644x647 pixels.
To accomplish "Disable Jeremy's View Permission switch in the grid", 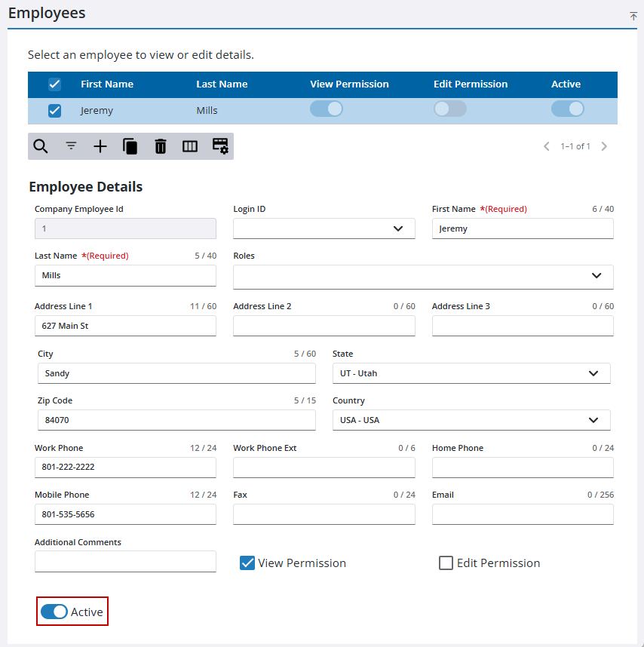I will 327,109.
